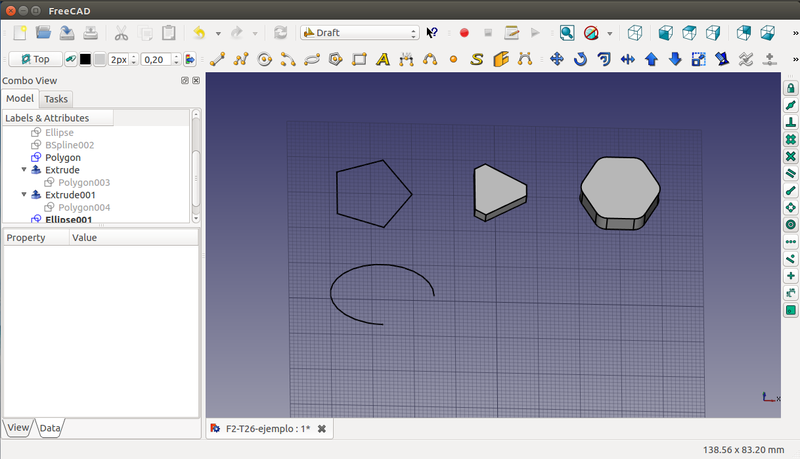This screenshot has height=459, width=800.
Task: Open the Draft workbench dropdown
Action: 359,33
